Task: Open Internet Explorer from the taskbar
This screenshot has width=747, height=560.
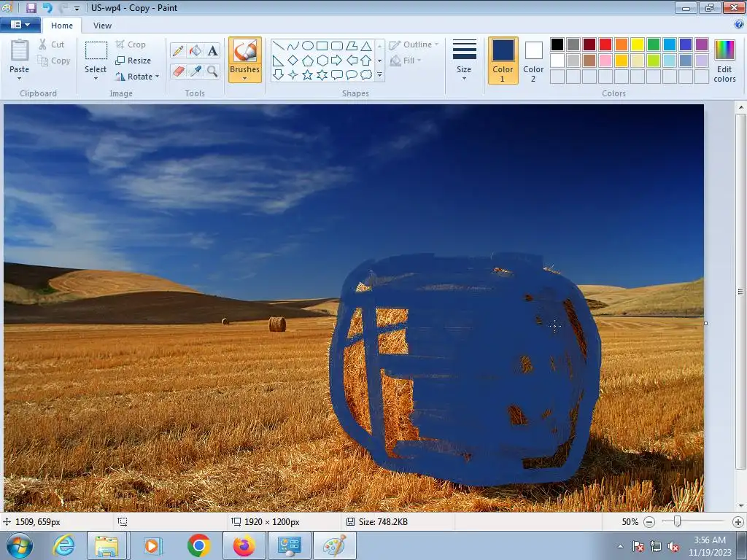Action: [x=63, y=545]
